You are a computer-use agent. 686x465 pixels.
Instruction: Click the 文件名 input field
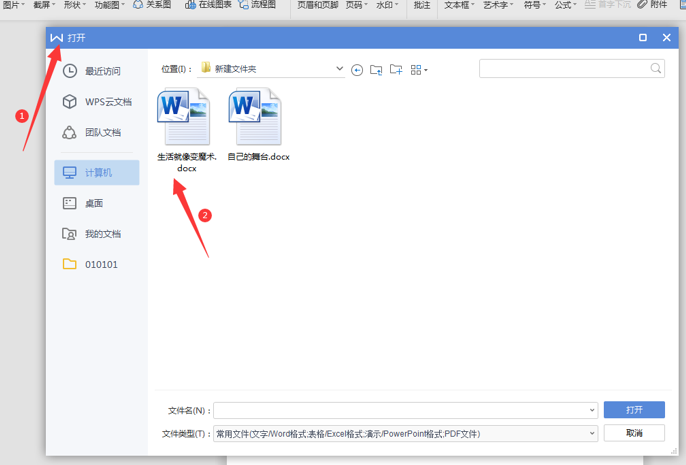click(406, 410)
